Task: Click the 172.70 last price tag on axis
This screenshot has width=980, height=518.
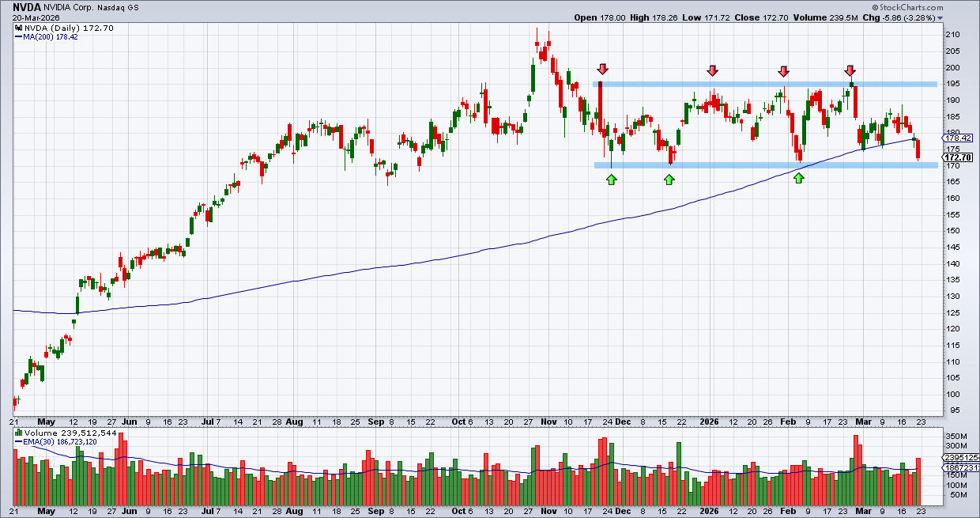Action: pyautogui.click(x=959, y=157)
